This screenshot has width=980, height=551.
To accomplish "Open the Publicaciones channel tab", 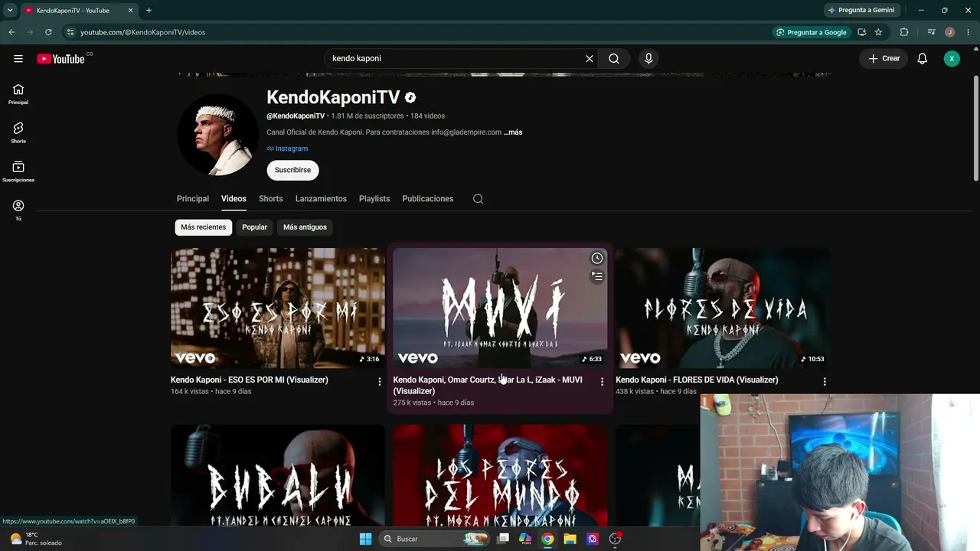I will coord(428,199).
